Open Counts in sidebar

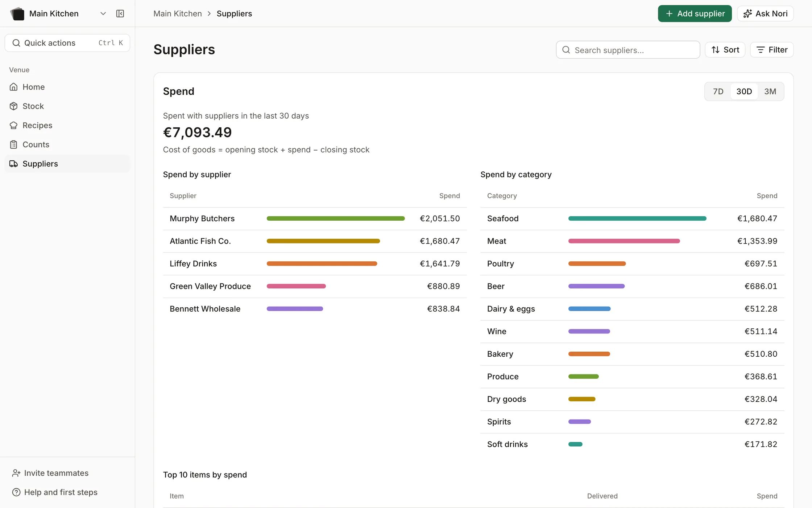[67, 144]
